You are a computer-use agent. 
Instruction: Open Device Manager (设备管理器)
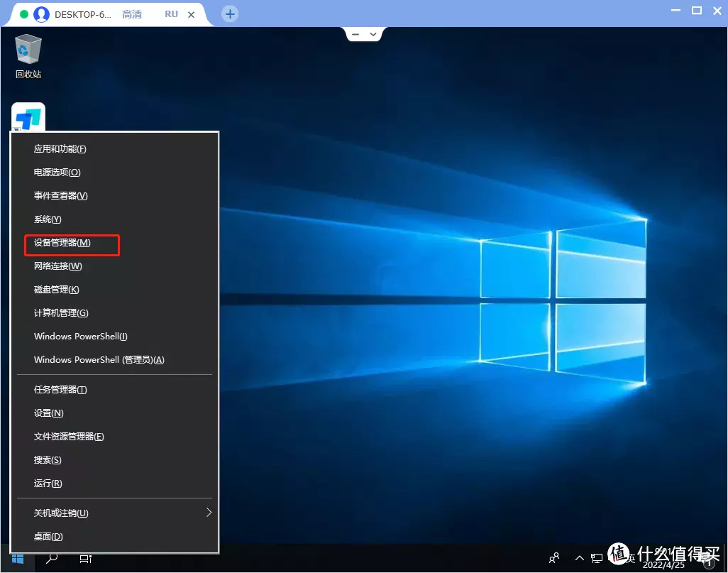pyautogui.click(x=114, y=243)
